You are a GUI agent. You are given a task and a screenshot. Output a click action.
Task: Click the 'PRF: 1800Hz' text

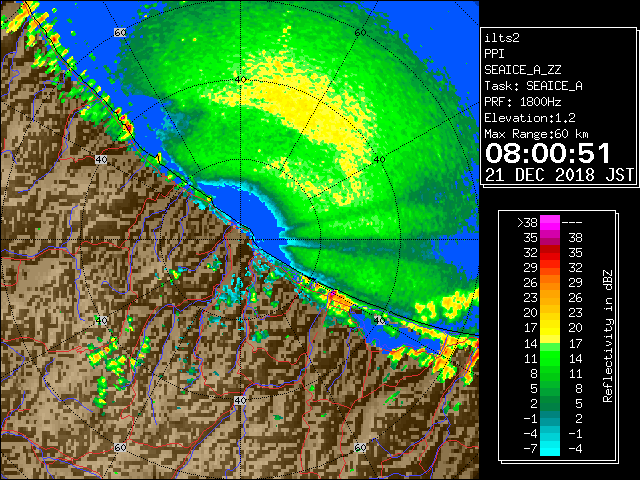(522, 102)
